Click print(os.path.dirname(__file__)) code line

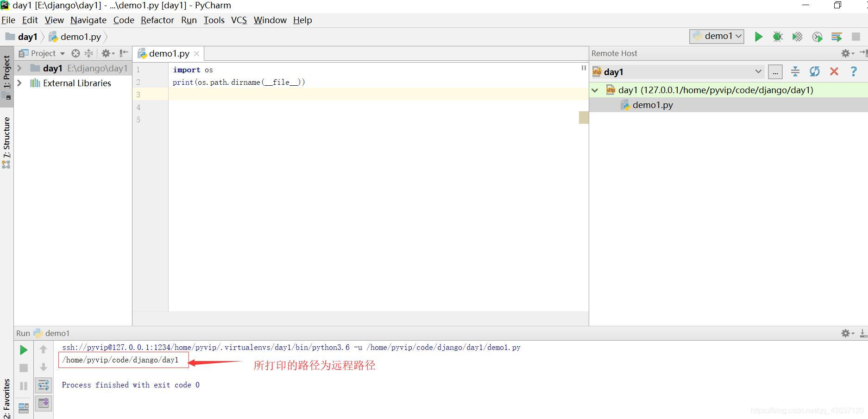pos(239,82)
